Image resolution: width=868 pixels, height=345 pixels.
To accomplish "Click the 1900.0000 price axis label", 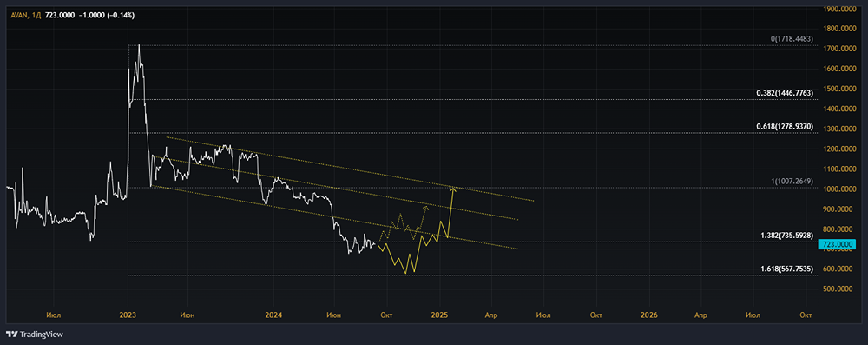I will [840, 9].
